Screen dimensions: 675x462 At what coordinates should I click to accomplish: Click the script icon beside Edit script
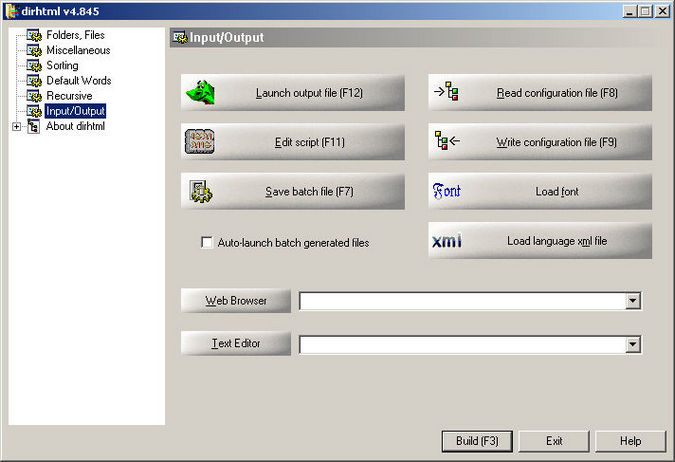click(199, 142)
